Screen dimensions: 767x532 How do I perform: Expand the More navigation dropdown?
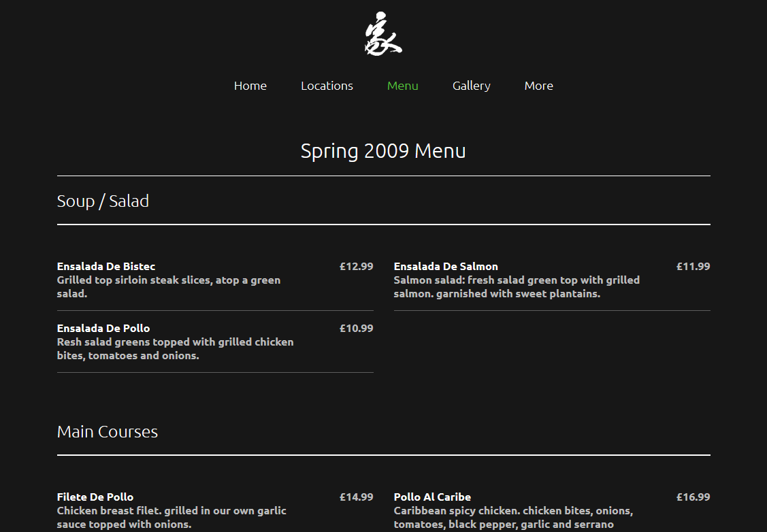(x=538, y=86)
